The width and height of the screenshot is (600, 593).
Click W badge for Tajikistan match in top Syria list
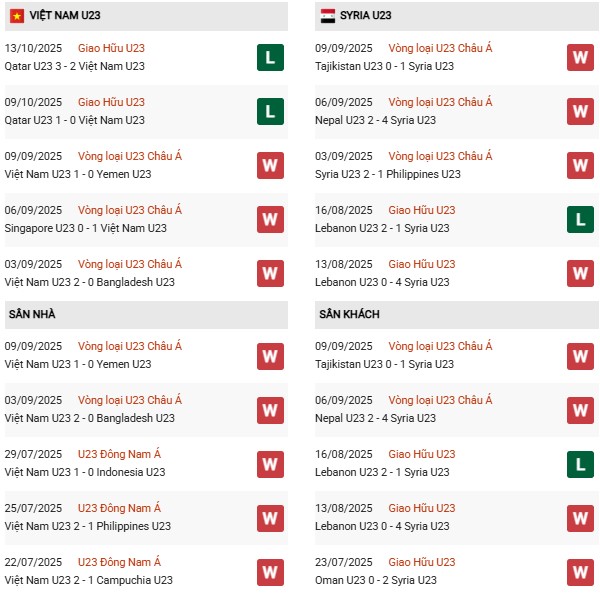[x=580, y=57]
